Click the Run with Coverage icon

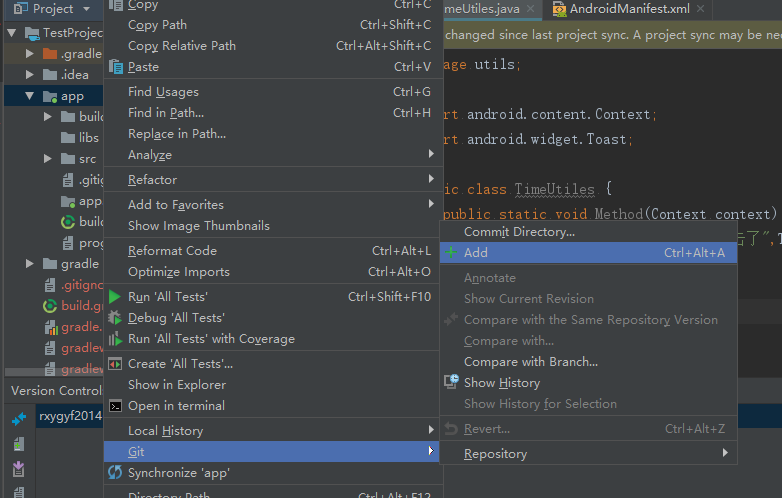point(115,339)
